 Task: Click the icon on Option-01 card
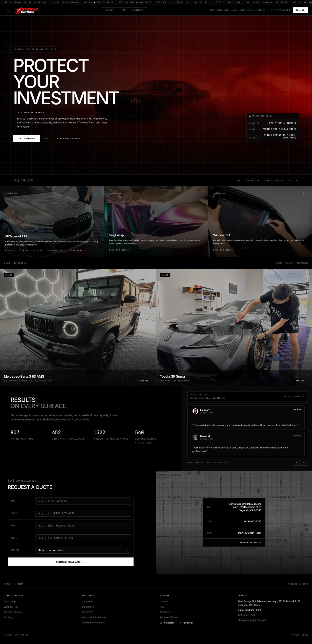click(97, 194)
